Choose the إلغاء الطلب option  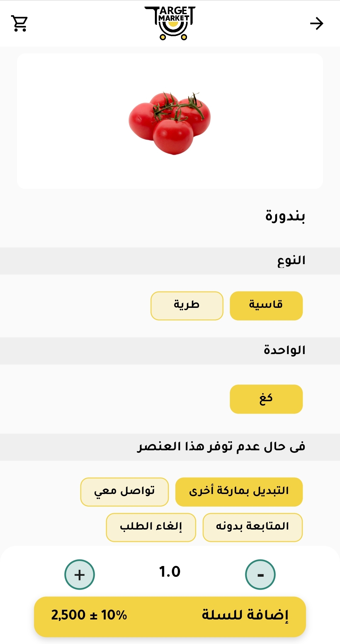(151, 527)
